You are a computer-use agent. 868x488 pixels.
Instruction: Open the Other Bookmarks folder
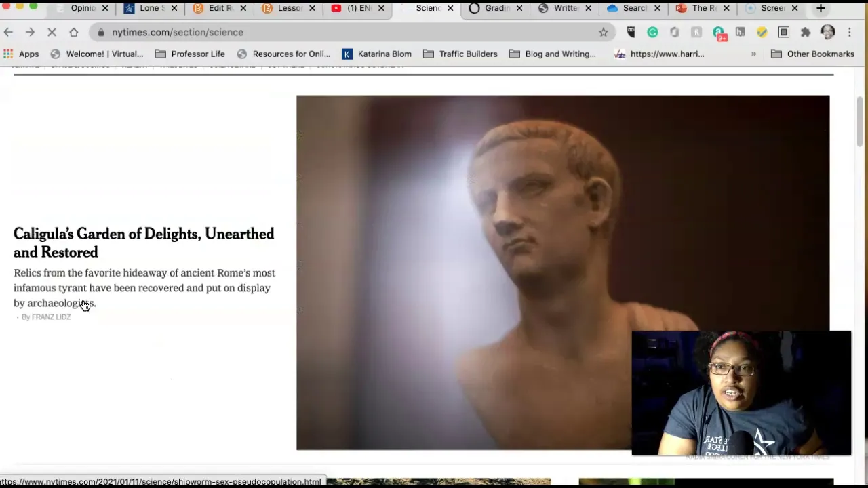click(x=812, y=54)
